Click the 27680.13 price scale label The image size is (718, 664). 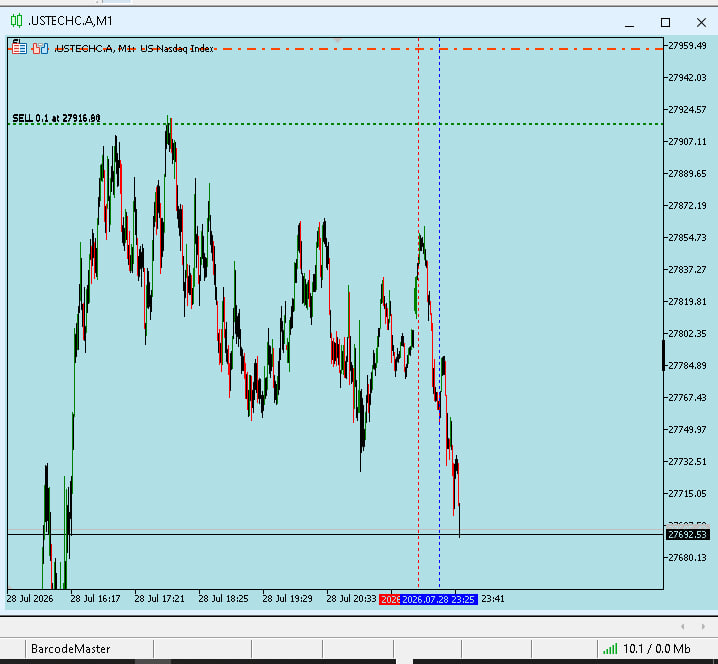click(687, 557)
